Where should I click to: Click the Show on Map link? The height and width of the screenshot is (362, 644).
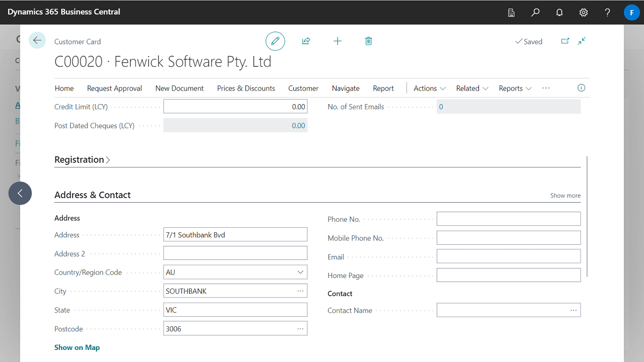pyautogui.click(x=77, y=347)
